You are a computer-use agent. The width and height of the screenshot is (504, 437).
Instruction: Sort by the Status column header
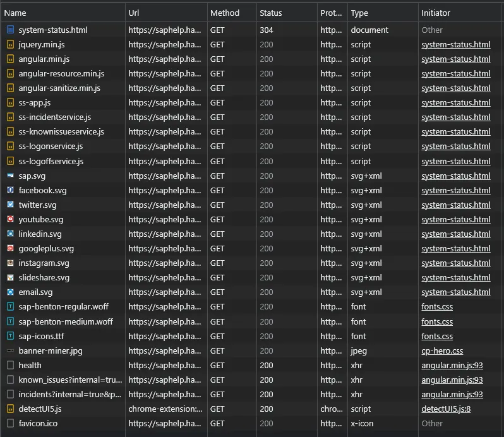click(x=270, y=13)
